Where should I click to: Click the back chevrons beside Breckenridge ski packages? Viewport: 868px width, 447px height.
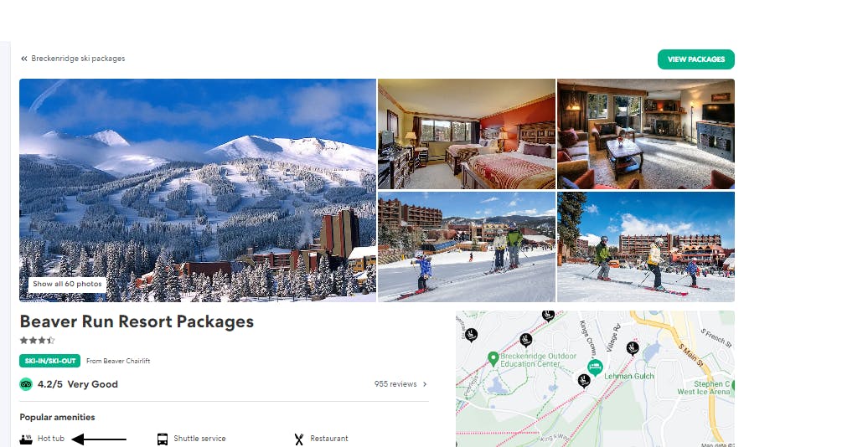(23, 59)
